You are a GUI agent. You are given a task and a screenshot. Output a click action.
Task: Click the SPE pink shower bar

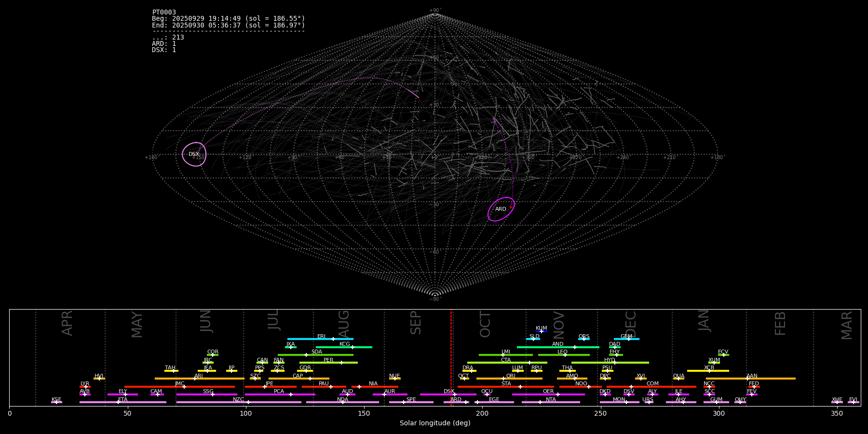point(411,402)
